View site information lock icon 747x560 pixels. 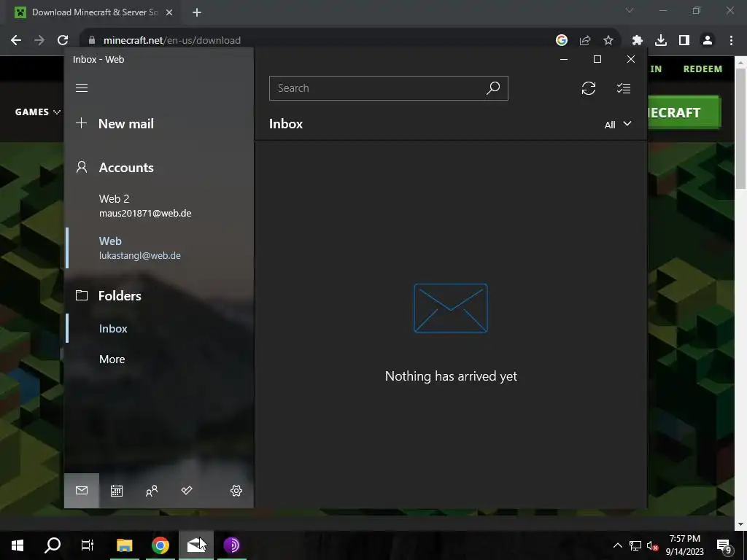click(x=92, y=41)
